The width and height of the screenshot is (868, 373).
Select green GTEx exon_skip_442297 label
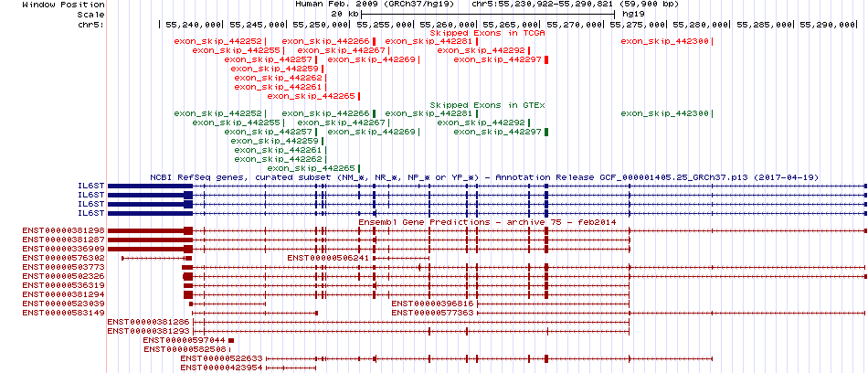(x=497, y=132)
